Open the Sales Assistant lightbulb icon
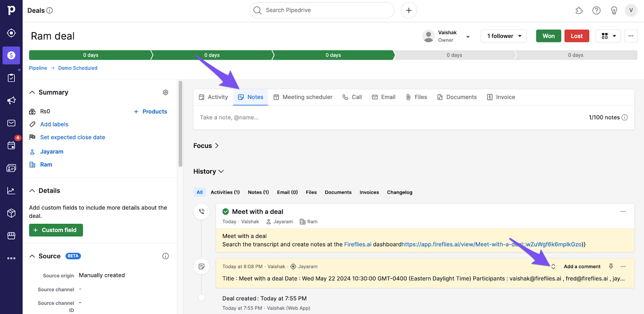This screenshot has height=314, width=644. click(x=614, y=10)
